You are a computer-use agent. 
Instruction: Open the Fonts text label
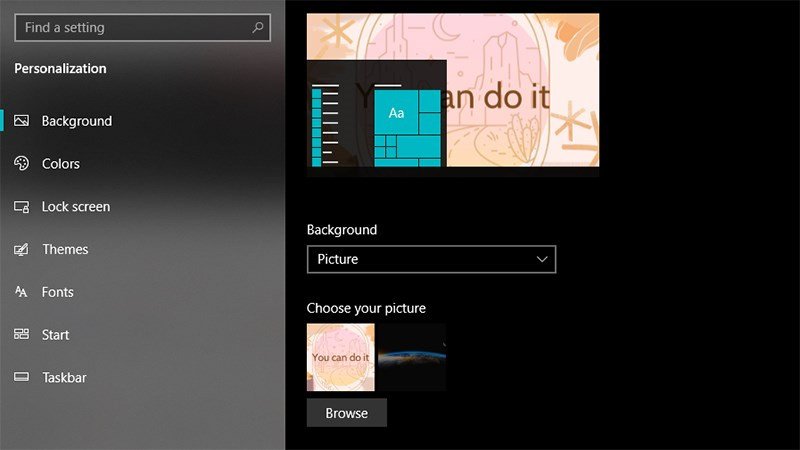pos(58,292)
